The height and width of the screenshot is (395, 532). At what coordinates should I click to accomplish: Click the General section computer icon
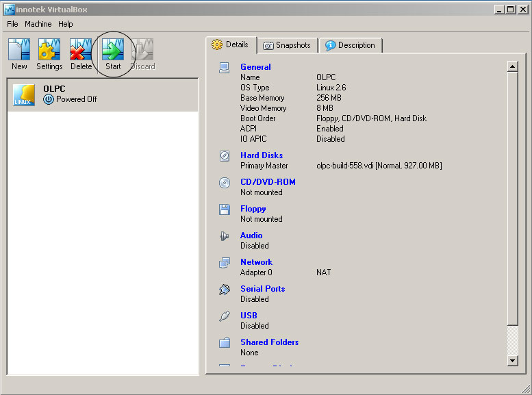[x=225, y=68]
